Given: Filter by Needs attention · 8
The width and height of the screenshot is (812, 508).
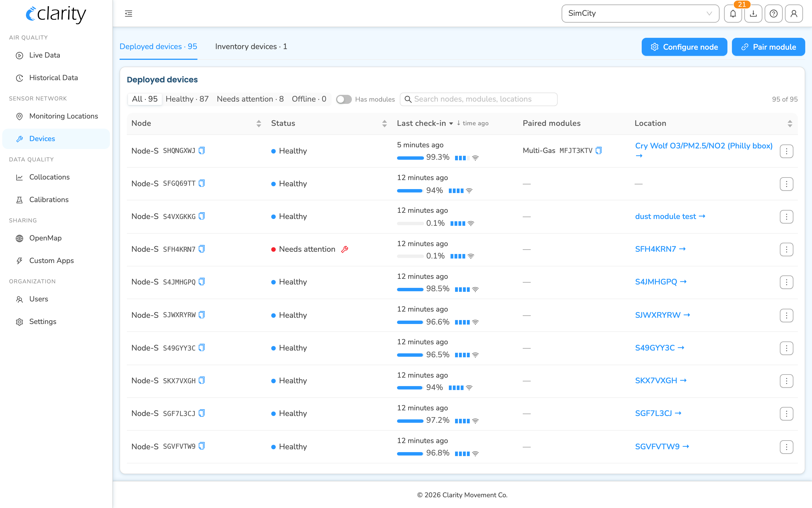Looking at the screenshot, I should tap(250, 99).
